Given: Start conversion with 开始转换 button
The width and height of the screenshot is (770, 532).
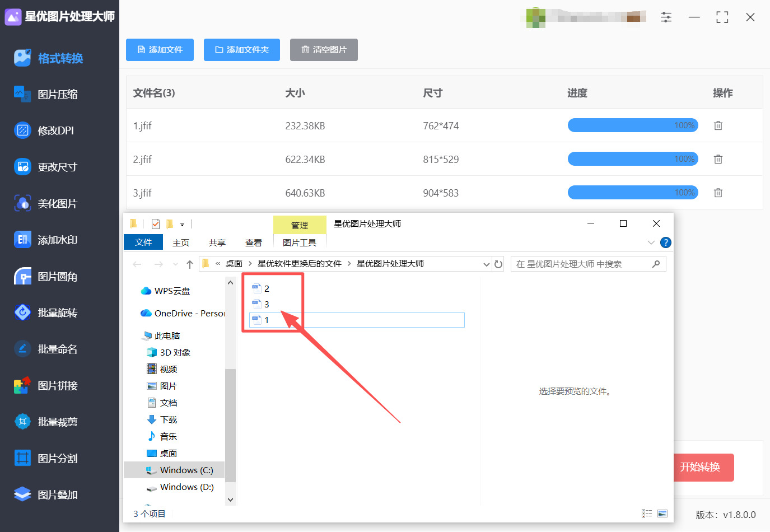Looking at the screenshot, I should (x=703, y=467).
